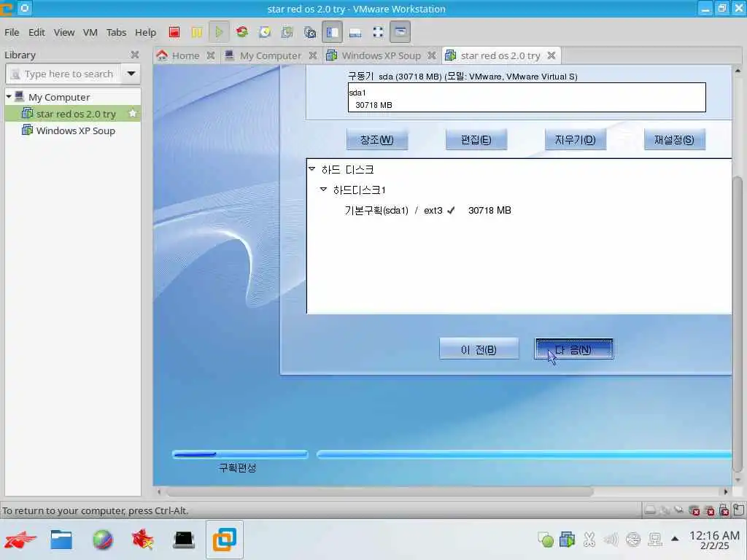Select Windows XP Soup in Library
747x560 pixels.
(x=72, y=131)
